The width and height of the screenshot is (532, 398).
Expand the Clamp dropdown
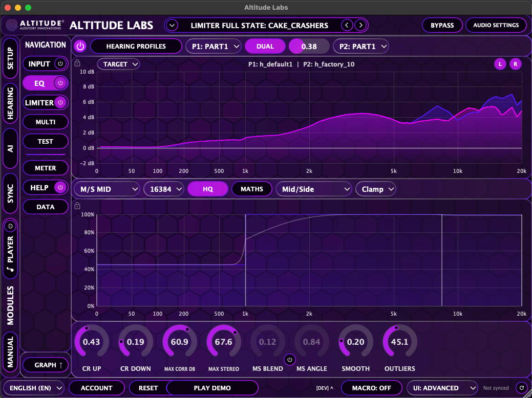point(375,189)
